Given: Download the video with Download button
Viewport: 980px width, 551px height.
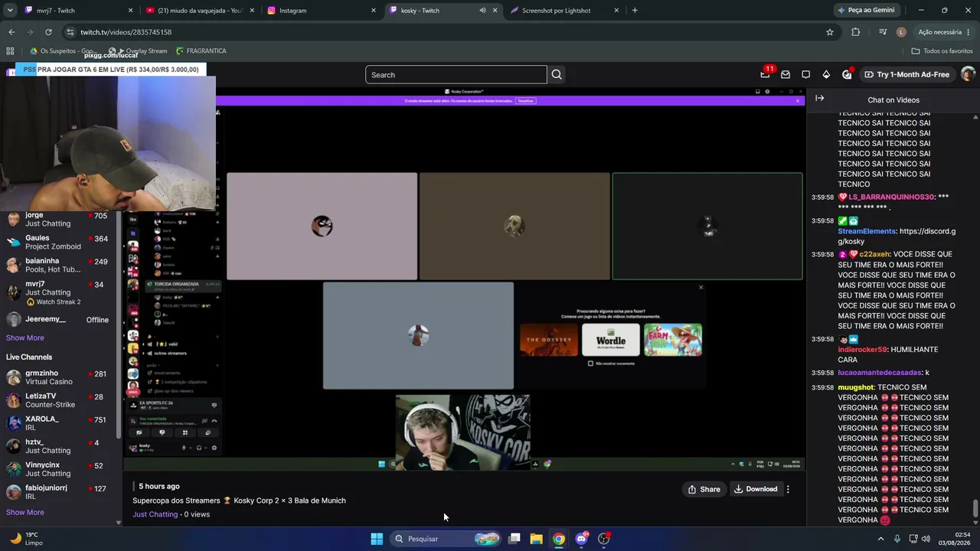Looking at the screenshot, I should (x=755, y=489).
